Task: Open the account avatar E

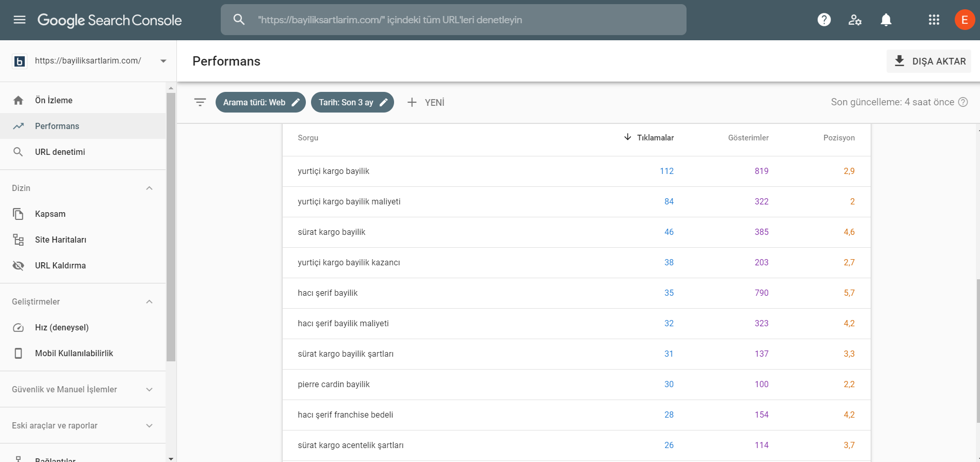Action: pyautogui.click(x=965, y=20)
